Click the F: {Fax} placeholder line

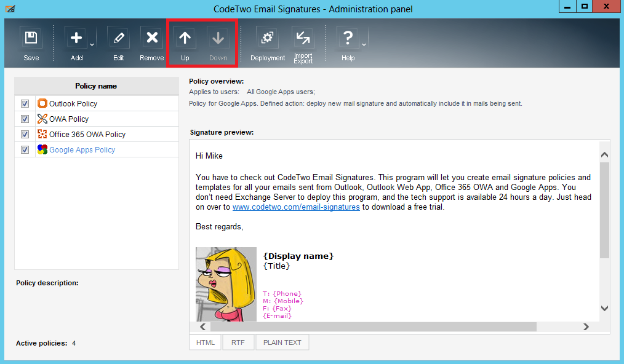[277, 309]
